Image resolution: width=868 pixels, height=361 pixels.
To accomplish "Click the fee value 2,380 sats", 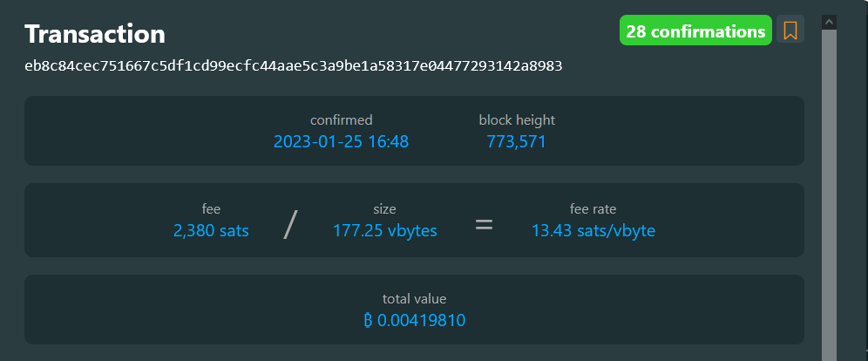I will pos(211,231).
